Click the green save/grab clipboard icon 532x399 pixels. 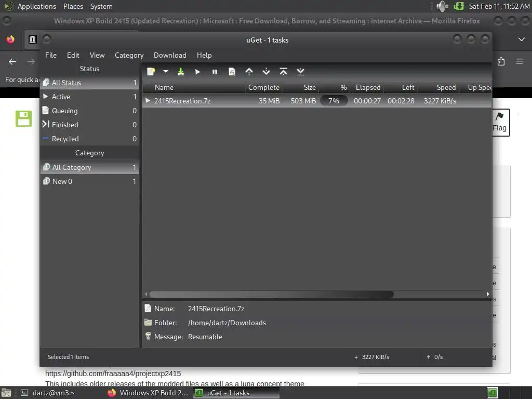click(180, 72)
